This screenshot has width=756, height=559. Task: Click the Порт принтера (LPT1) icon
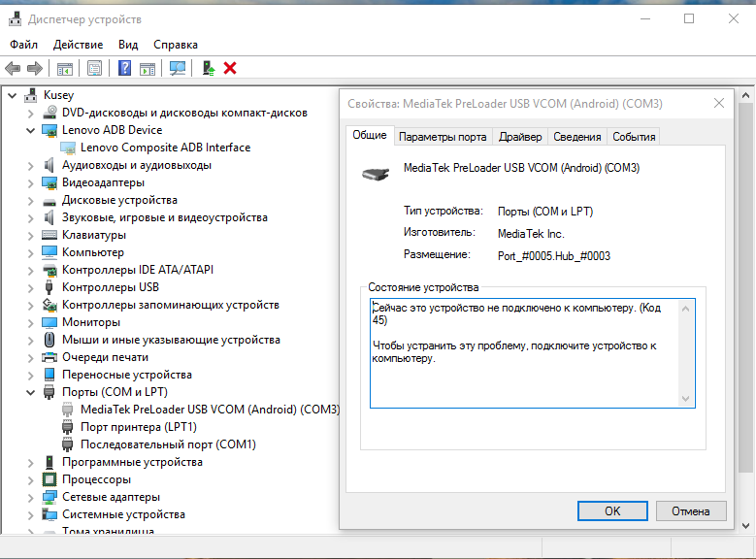[68, 427]
